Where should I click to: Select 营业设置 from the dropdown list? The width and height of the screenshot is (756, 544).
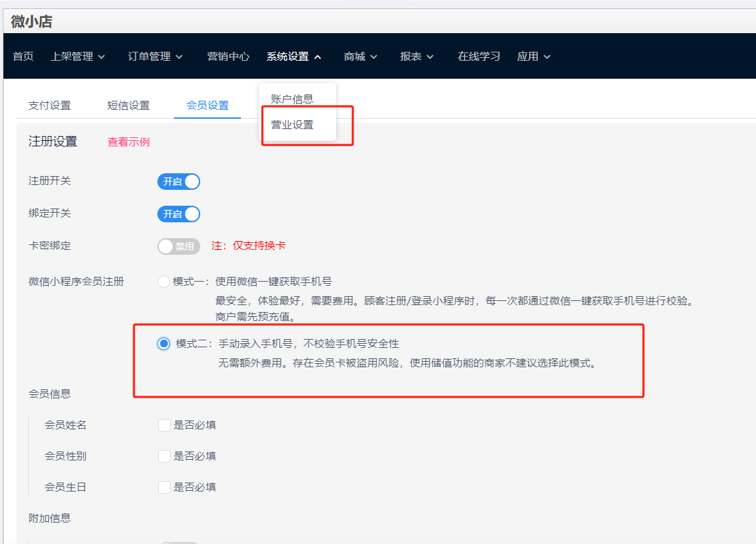(x=292, y=125)
